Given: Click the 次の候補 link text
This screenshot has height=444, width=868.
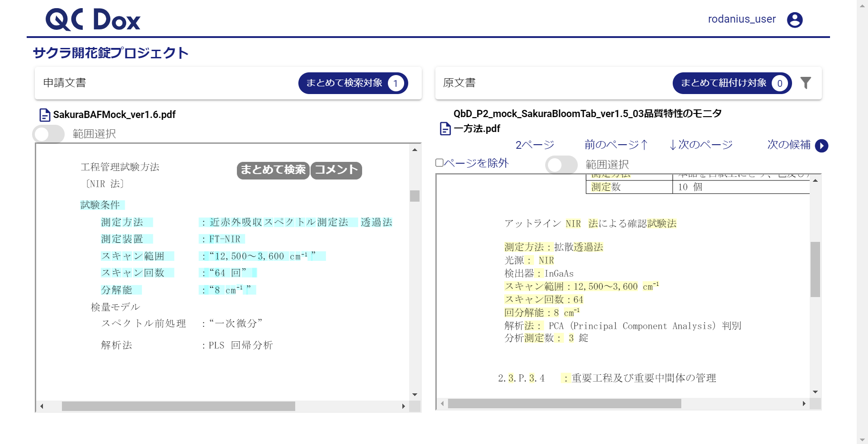Looking at the screenshot, I should pyautogui.click(x=789, y=145).
